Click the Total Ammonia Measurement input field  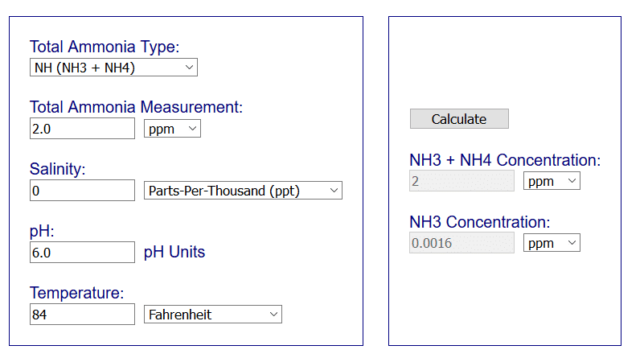pos(82,129)
